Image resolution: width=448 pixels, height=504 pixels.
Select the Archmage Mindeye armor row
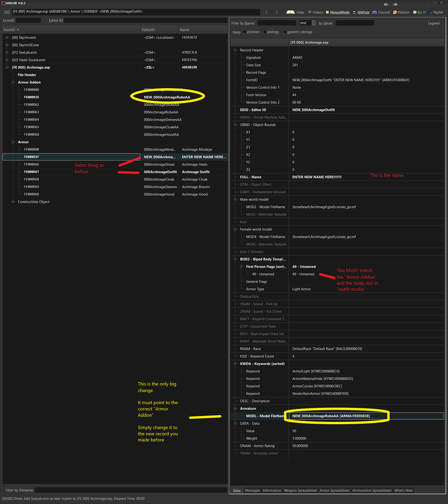[x=115, y=149]
